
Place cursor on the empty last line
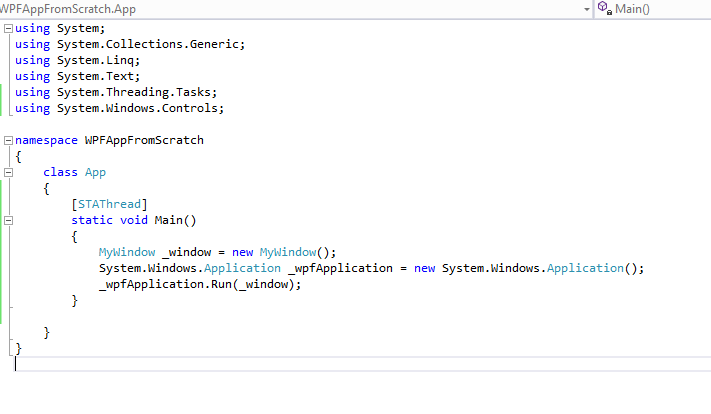point(363,364)
